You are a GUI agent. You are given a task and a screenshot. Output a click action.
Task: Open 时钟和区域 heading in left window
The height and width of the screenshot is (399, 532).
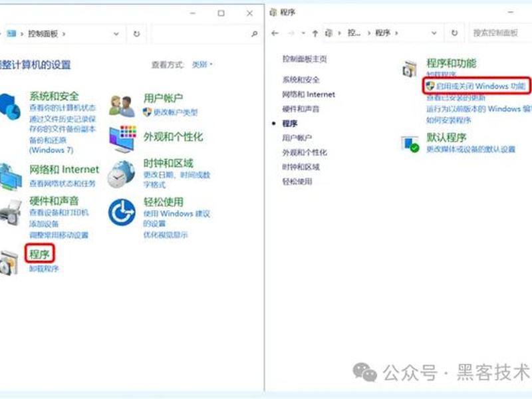point(168,163)
